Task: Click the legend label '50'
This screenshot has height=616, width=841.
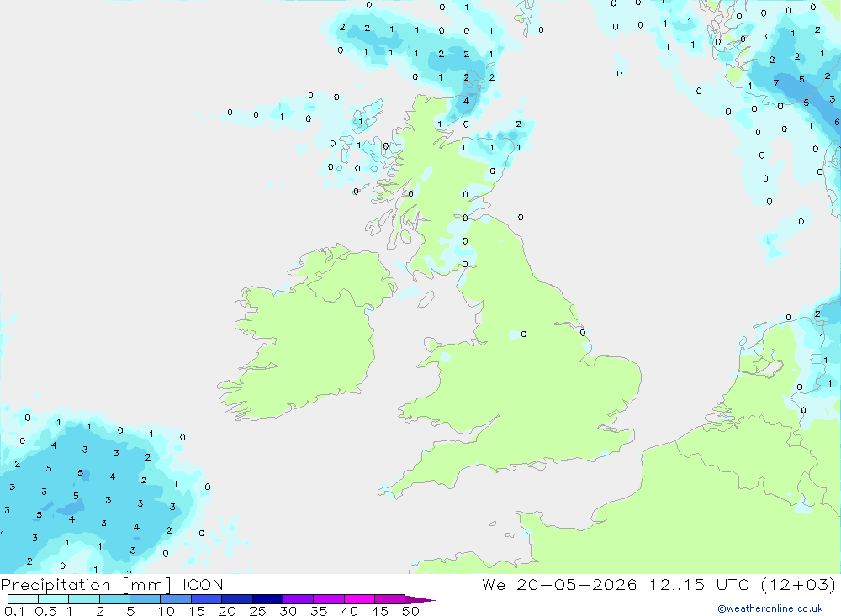Action: [x=410, y=611]
